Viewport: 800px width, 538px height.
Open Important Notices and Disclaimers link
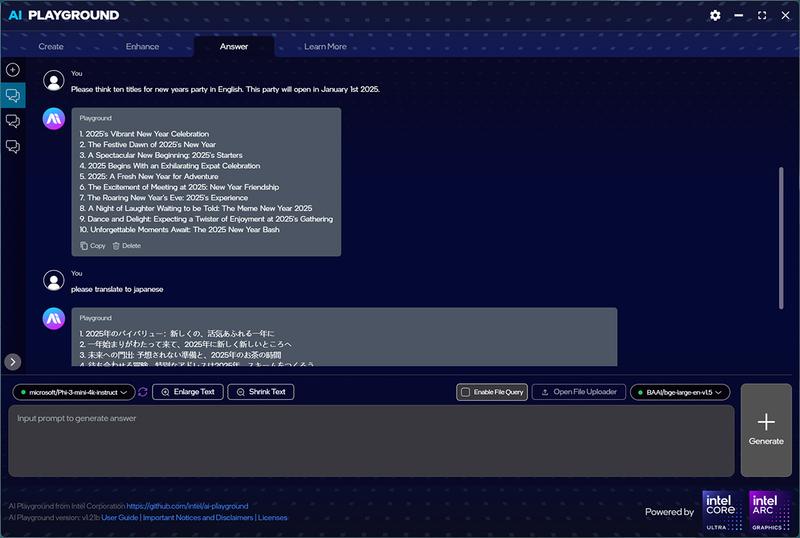(198, 518)
